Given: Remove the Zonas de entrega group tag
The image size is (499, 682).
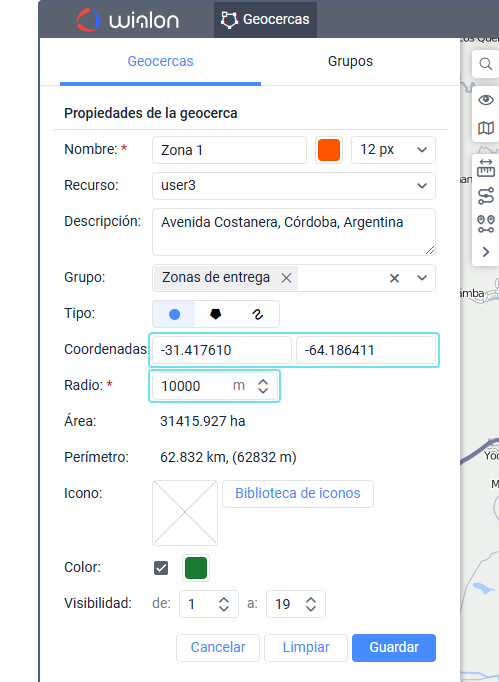Looking at the screenshot, I should tap(286, 278).
